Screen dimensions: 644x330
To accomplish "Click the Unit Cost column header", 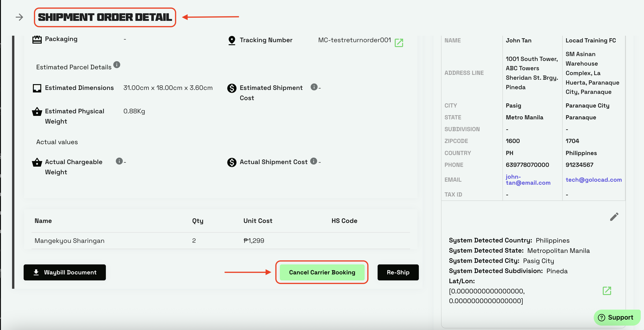I will (258, 221).
